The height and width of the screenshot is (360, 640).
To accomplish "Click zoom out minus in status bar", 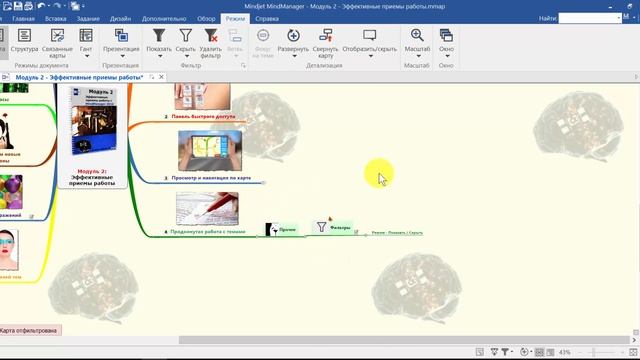I will pyautogui.click(x=580, y=352).
